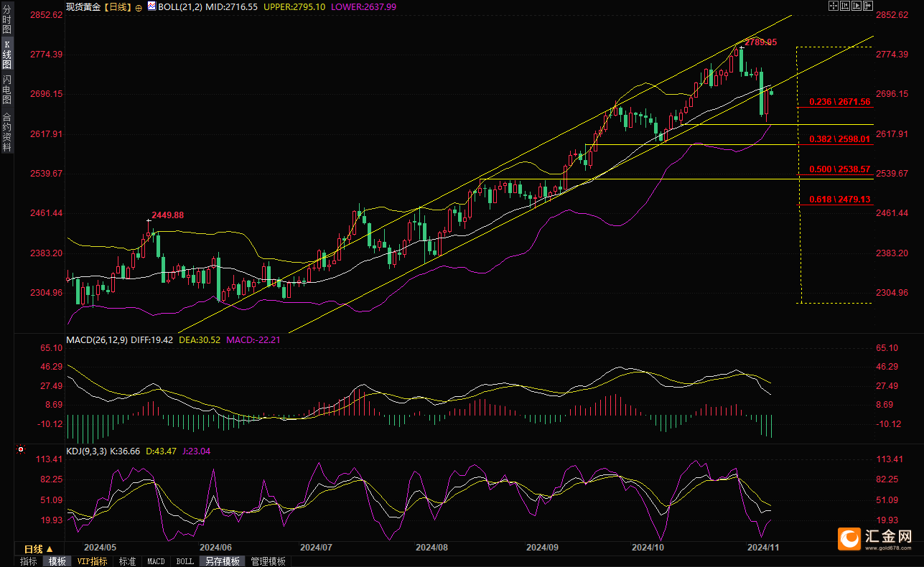This screenshot has width=924, height=567.
Task: Click the 0.618 | 2479.13 Fibonacci level label
Action: click(839, 199)
